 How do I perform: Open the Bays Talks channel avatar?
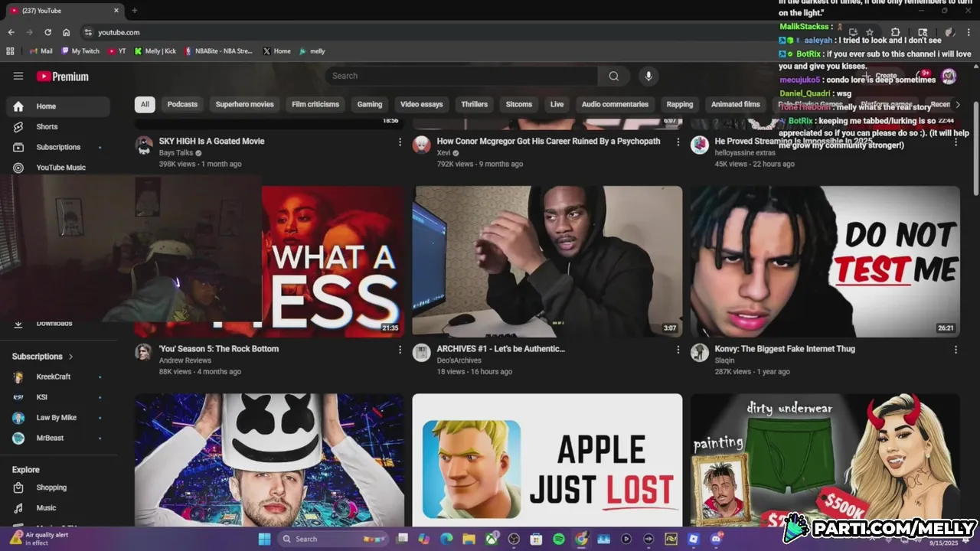[144, 145]
